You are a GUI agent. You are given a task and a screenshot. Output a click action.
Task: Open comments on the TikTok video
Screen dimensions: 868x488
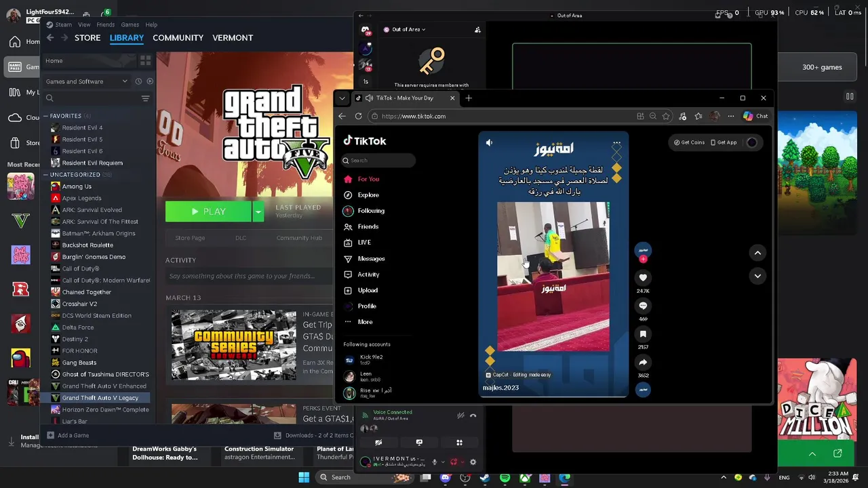(643, 306)
